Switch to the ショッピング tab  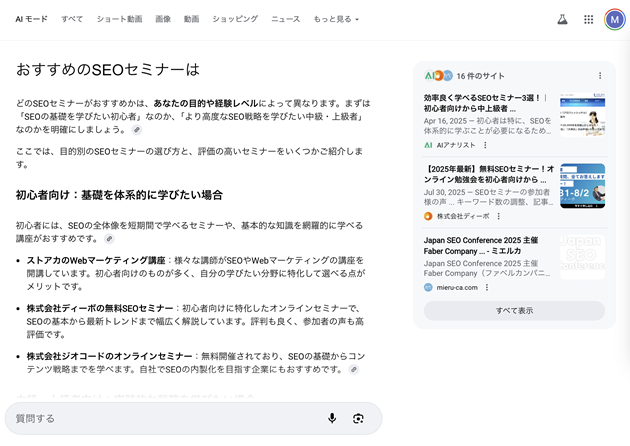point(235,19)
